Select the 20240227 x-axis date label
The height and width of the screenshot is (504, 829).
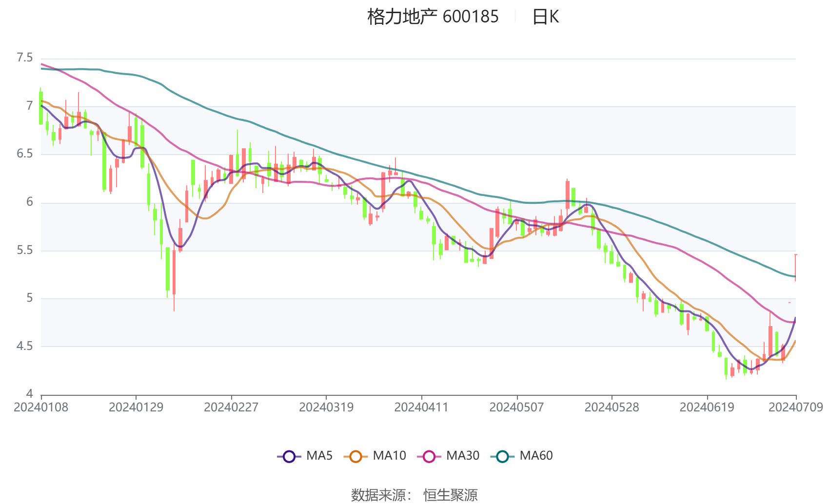[231, 407]
